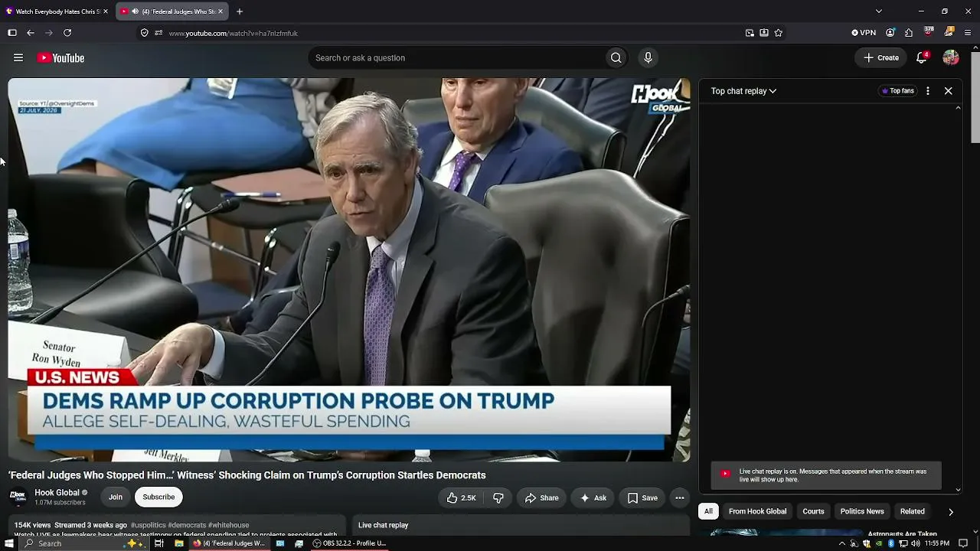The image size is (980, 551).
Task: Switch to OBS 32.2.2 taskbar window
Action: [x=349, y=543]
